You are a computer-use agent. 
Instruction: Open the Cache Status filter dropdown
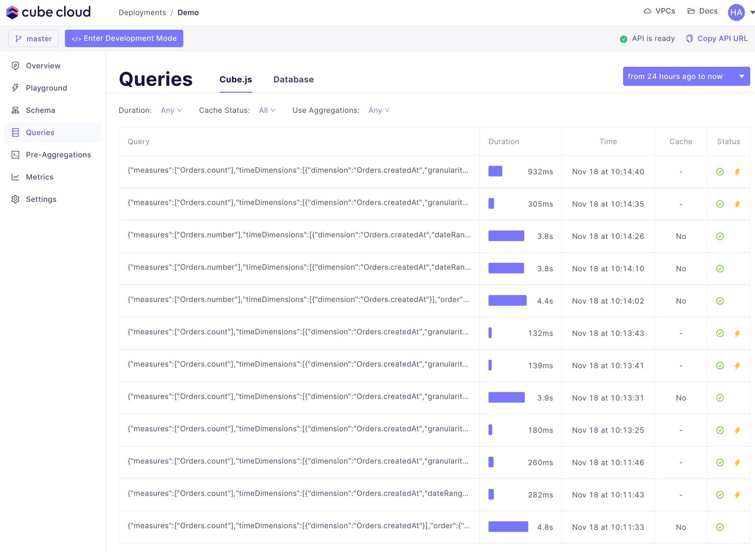click(x=267, y=110)
